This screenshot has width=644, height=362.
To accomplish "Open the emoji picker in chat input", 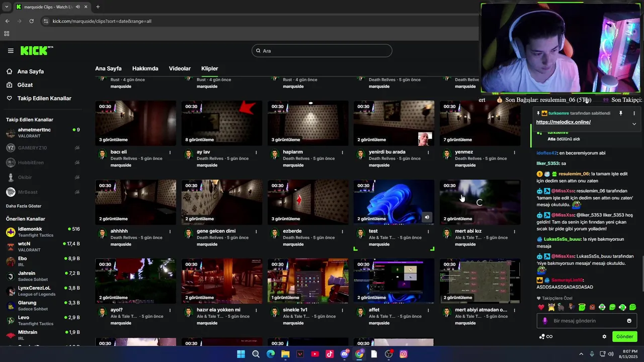I will click(x=629, y=321).
